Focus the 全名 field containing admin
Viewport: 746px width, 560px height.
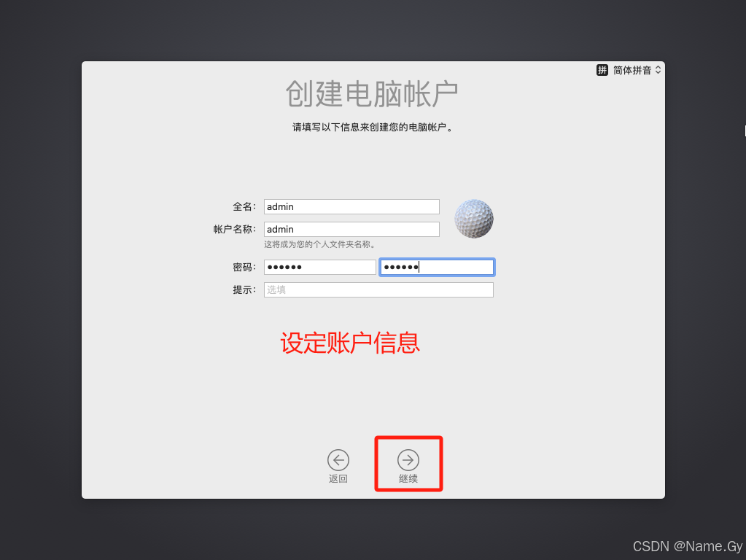tap(351, 206)
